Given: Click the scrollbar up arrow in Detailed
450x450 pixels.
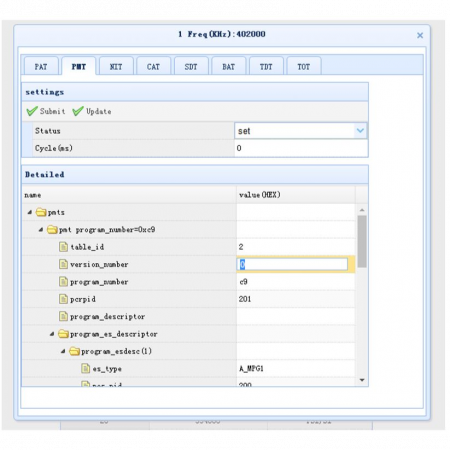Looking at the screenshot, I should pos(362,210).
